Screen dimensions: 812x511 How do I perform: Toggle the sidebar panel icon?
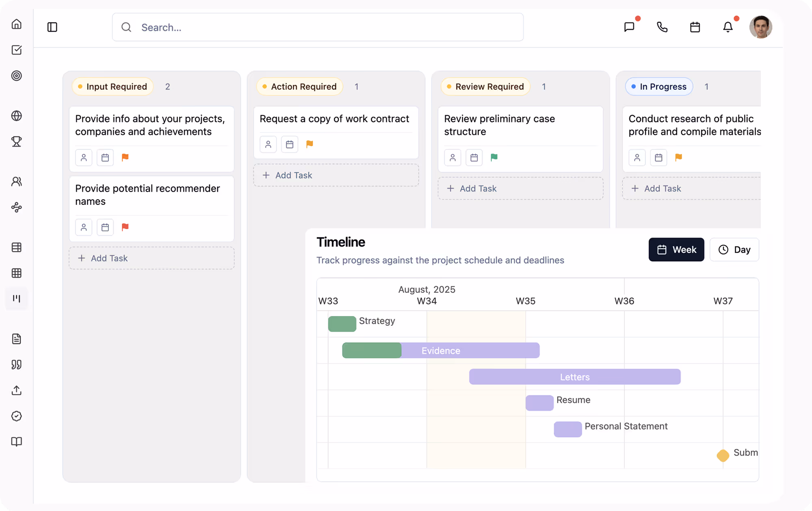pos(52,27)
